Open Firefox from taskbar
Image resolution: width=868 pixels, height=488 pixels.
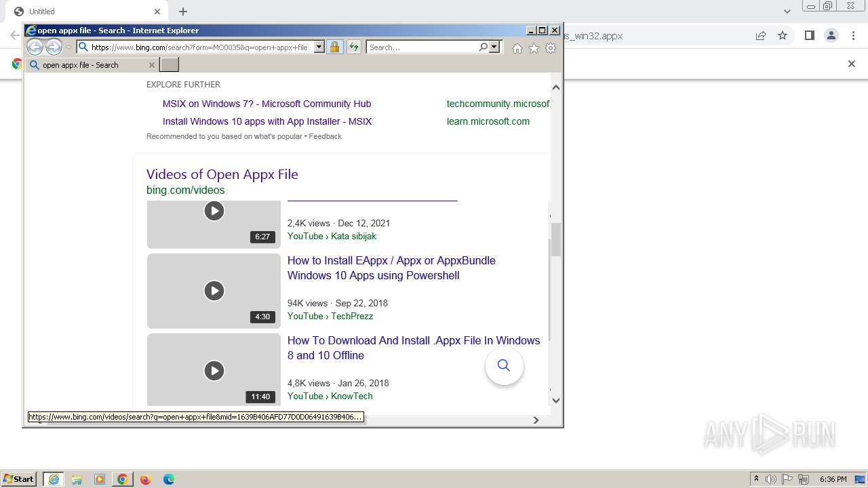pyautogui.click(x=145, y=479)
